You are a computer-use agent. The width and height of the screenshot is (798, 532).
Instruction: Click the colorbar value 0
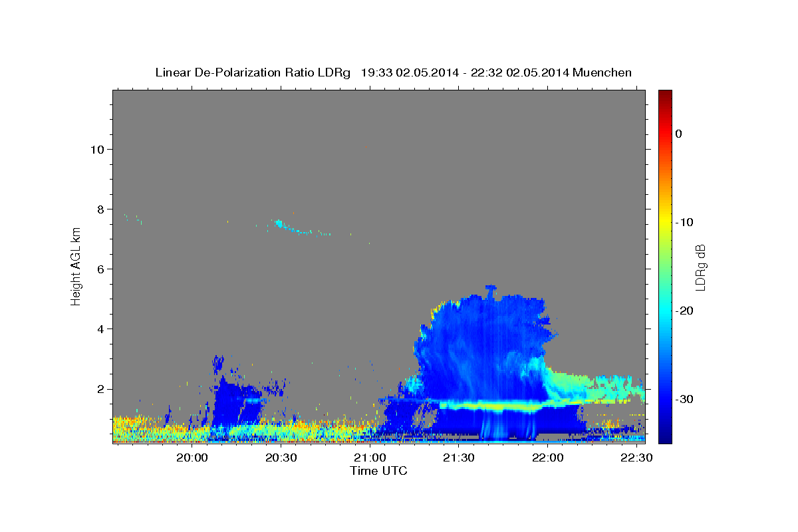click(x=678, y=134)
